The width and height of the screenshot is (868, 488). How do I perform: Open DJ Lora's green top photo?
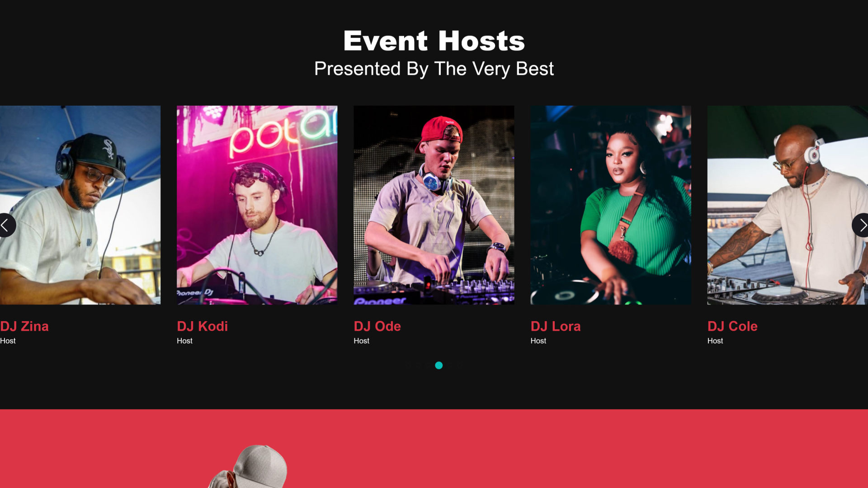pos(611,205)
